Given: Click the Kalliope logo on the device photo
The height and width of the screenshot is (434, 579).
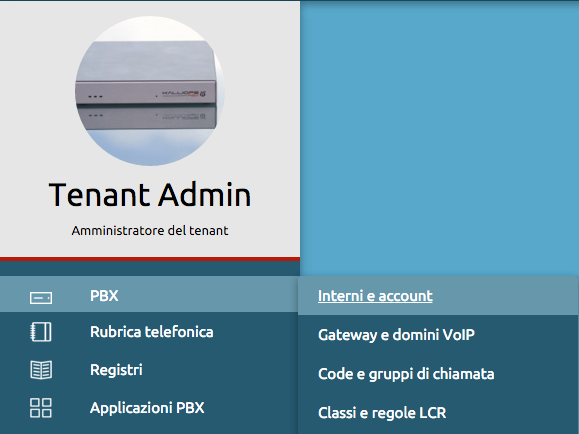Looking at the screenshot, I should click(184, 93).
